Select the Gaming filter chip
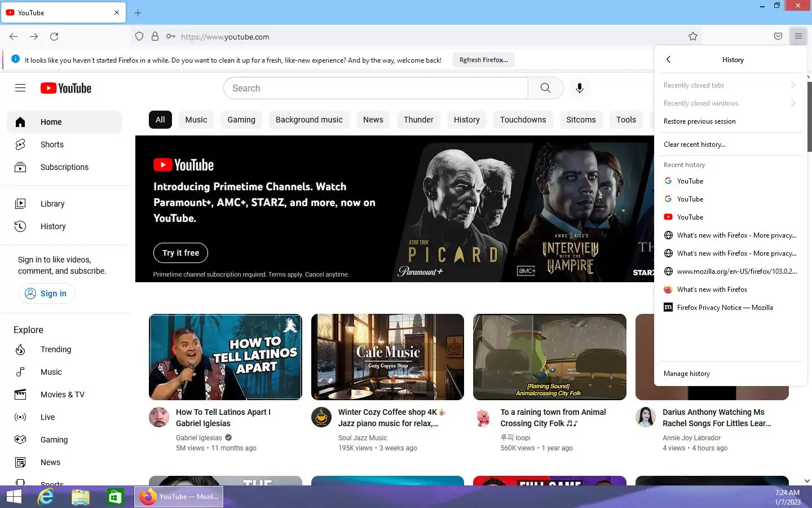The height and width of the screenshot is (508, 812). [241, 120]
